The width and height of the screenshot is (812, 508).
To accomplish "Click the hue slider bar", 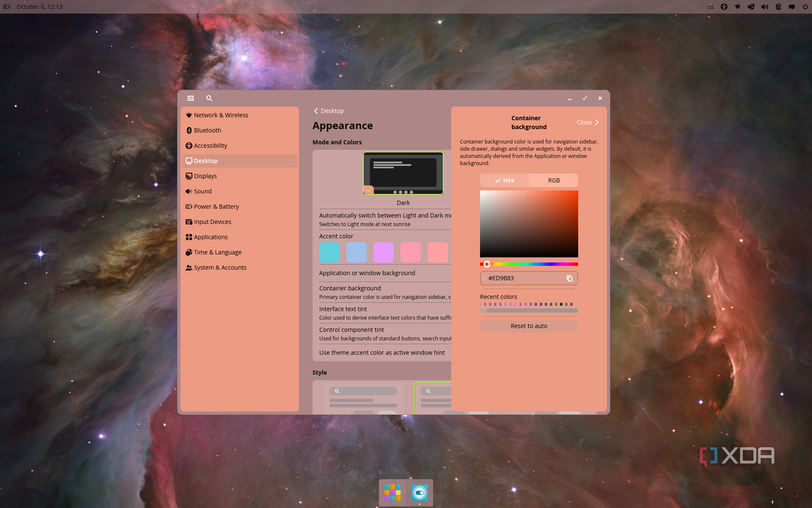I will tap(529, 264).
